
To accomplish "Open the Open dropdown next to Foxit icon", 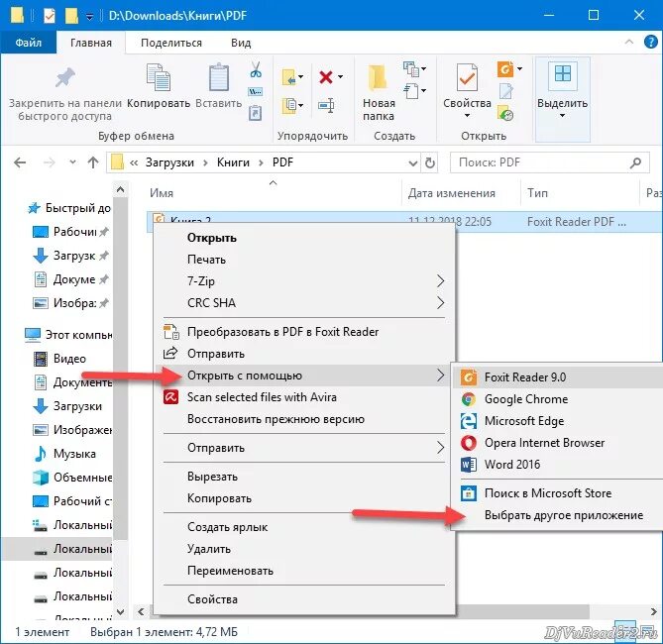I will (x=519, y=68).
